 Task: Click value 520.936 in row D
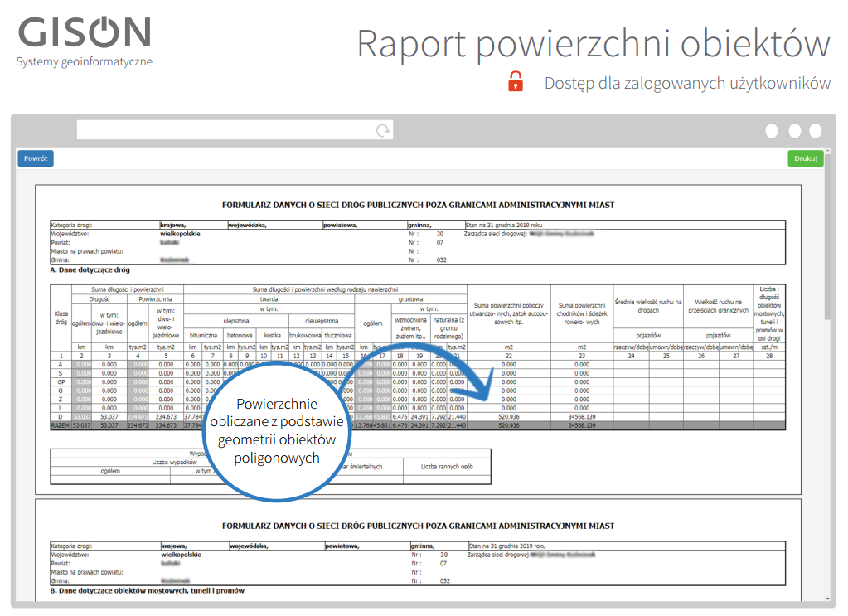pos(508,417)
